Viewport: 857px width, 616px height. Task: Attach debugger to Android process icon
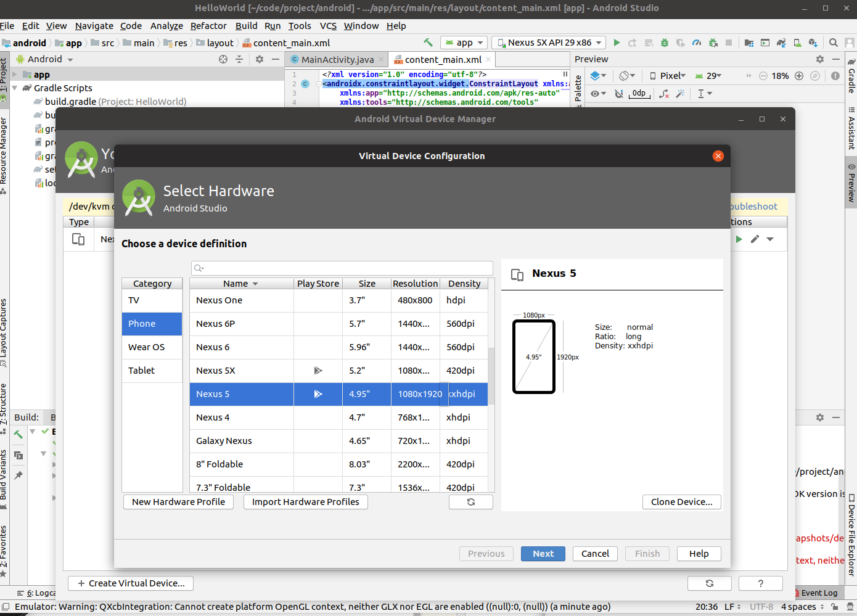[713, 43]
